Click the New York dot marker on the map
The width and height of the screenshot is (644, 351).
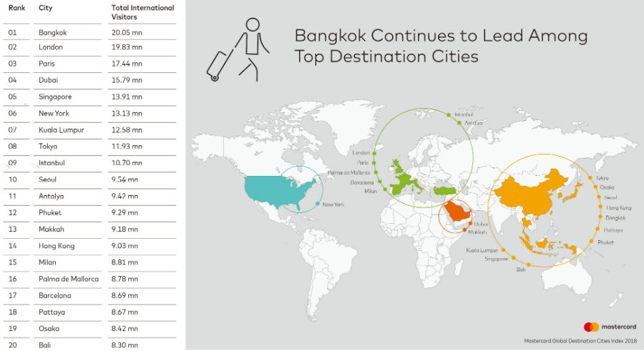tap(317, 204)
